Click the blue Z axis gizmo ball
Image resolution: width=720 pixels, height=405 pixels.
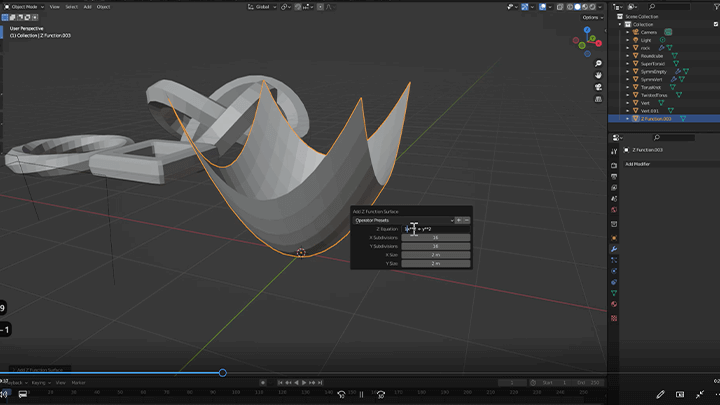coord(587,30)
